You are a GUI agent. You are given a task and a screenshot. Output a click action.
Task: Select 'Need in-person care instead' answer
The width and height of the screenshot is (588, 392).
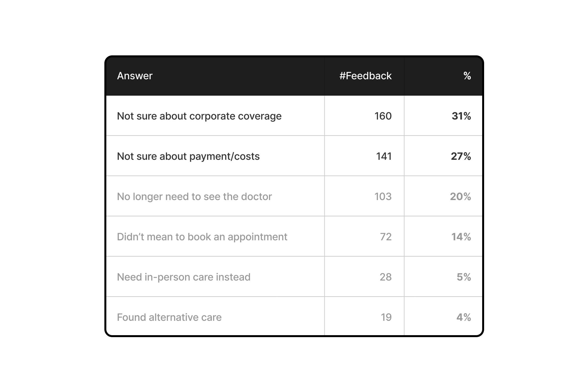[184, 277]
